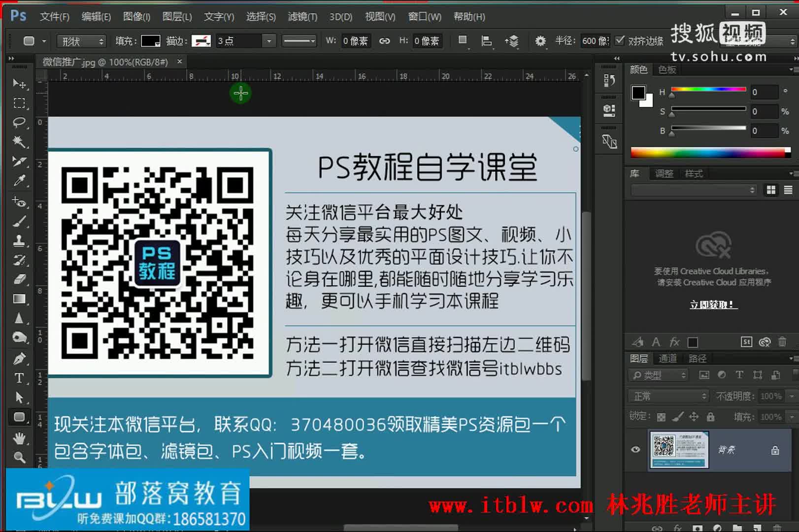Open the 窗口(W) menu

[425, 17]
